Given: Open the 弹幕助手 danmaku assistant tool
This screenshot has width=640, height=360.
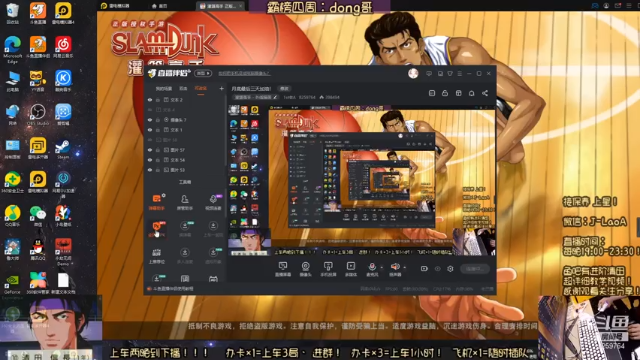Looking at the screenshot, I should click(157, 202).
